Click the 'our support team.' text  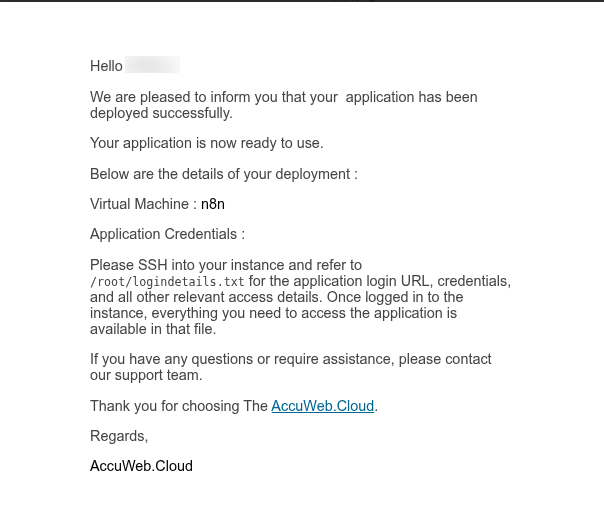pos(146,375)
